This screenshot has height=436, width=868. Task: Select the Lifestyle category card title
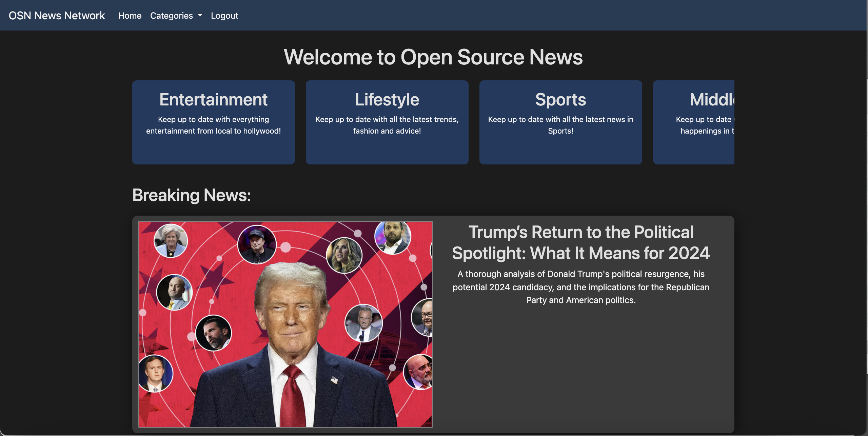click(387, 100)
